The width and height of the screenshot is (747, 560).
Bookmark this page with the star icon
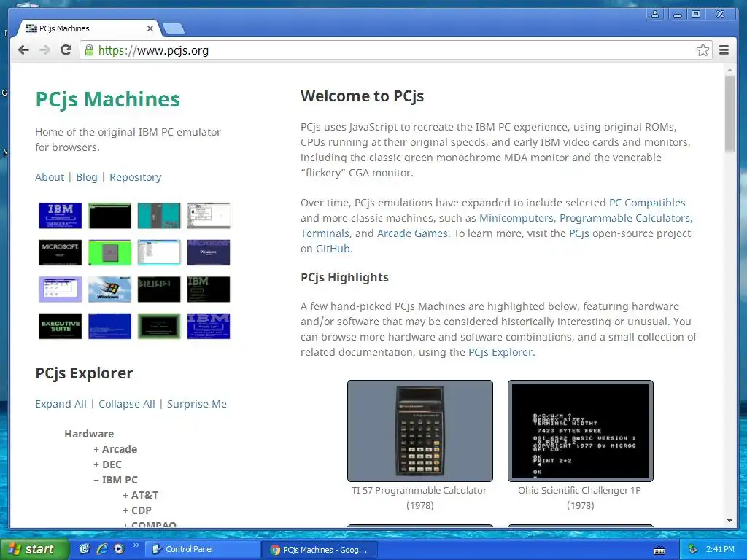pos(703,50)
